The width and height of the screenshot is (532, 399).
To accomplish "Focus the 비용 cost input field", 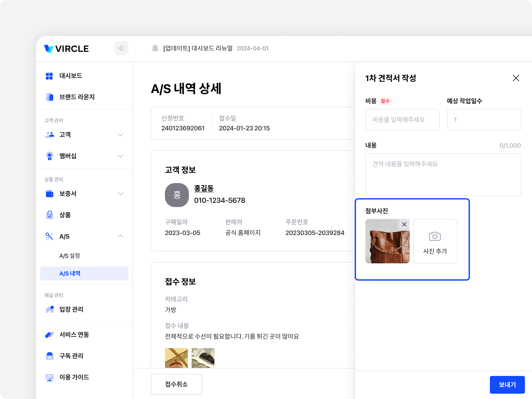I will click(402, 119).
